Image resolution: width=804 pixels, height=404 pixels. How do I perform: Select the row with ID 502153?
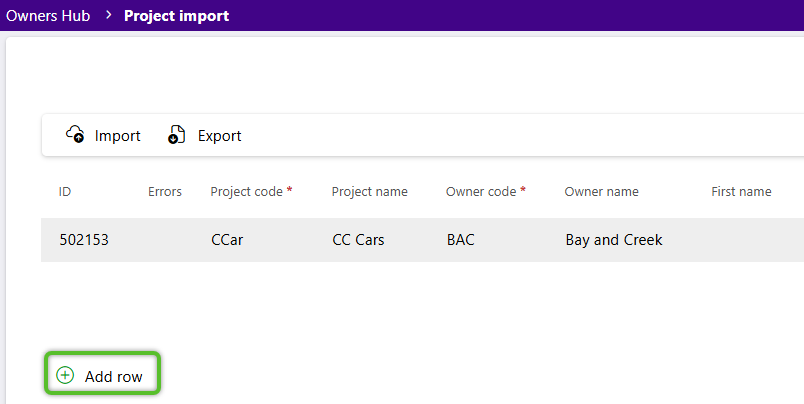(x=423, y=240)
